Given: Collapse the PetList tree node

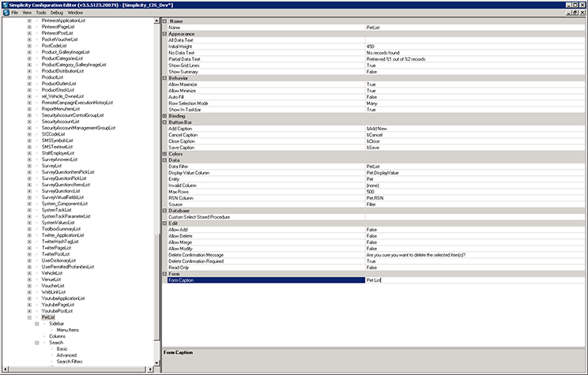Looking at the screenshot, I should click(29, 317).
